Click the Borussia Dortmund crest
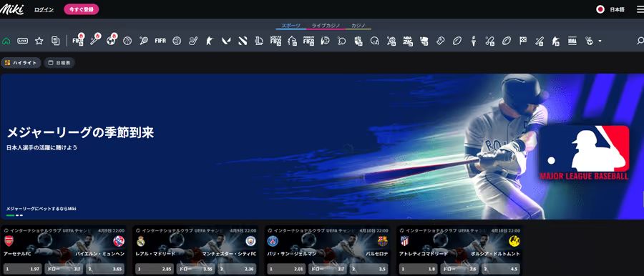Viewport: 644px width, 276px height. click(514, 241)
